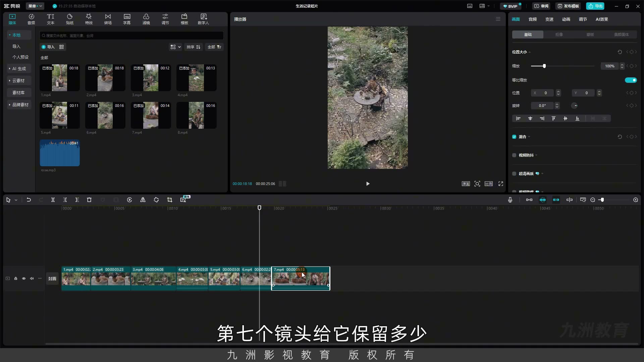Image resolution: width=644 pixels, height=362 pixels.
Task: Switch to the 变速 tab
Action: pyautogui.click(x=549, y=19)
